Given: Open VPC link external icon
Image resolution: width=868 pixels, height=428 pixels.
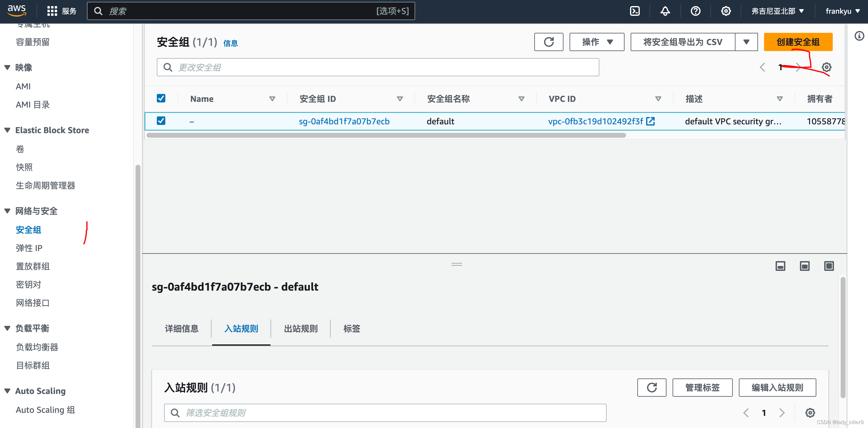Looking at the screenshot, I should click(x=650, y=121).
